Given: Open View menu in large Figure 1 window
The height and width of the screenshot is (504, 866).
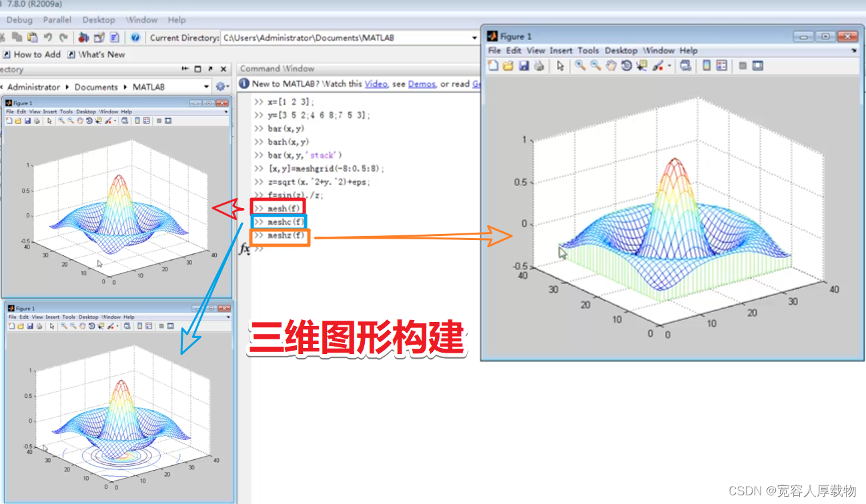Looking at the screenshot, I should click(536, 50).
